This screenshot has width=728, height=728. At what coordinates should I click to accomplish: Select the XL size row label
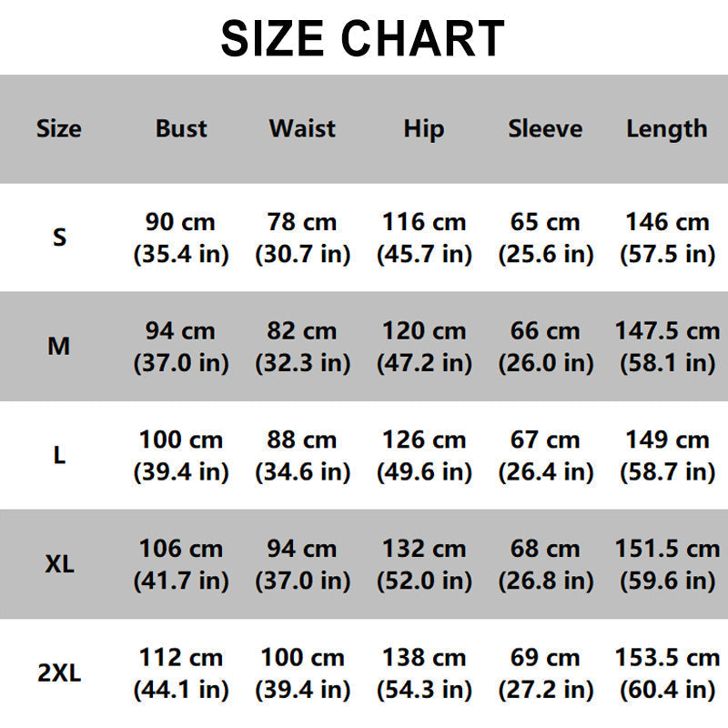[x=59, y=565]
